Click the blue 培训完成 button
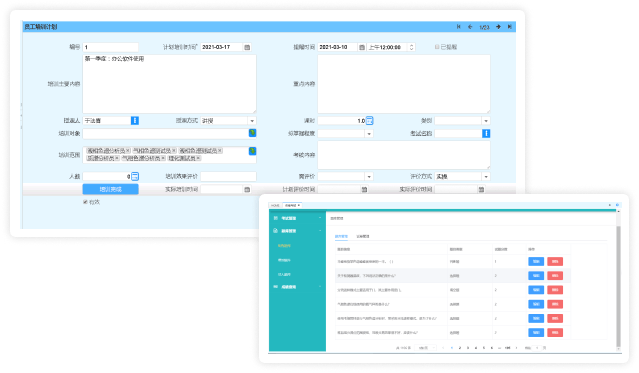 [110, 189]
